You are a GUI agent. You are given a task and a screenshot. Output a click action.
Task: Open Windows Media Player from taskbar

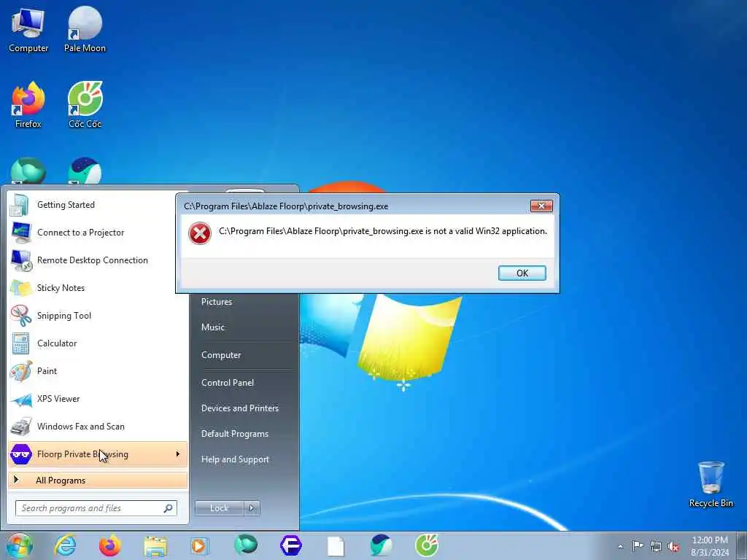point(200,545)
